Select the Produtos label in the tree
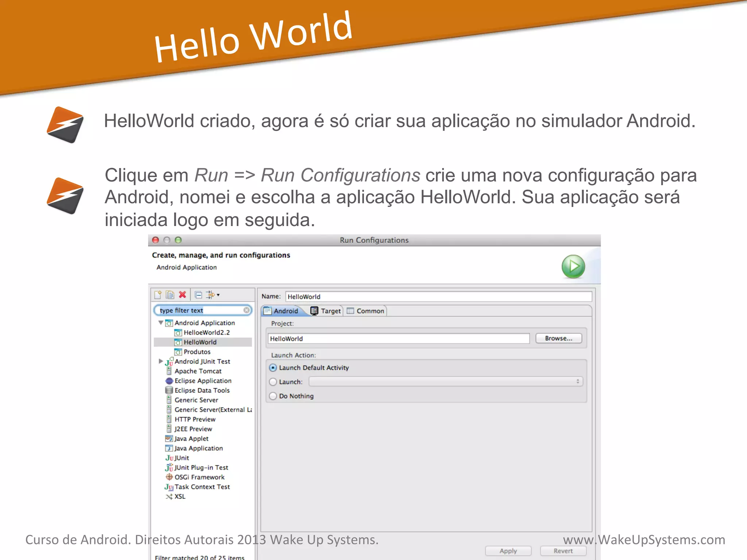 pyautogui.click(x=197, y=352)
